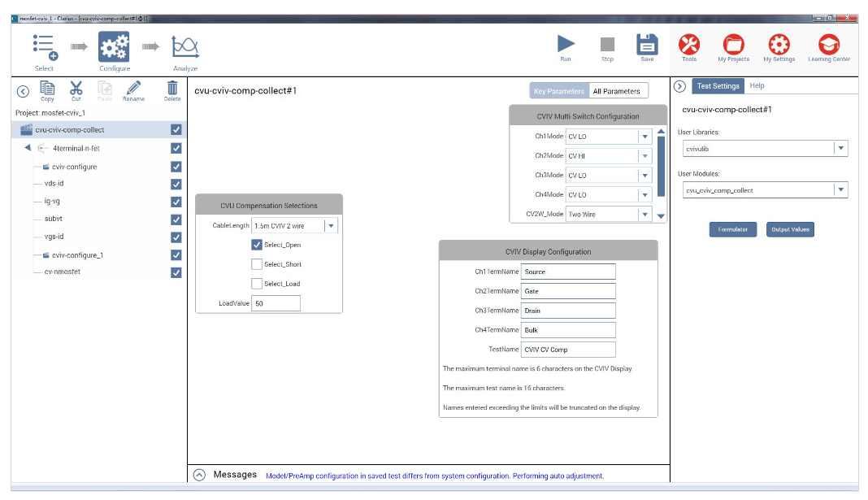The height and width of the screenshot is (500, 868).
Task: Click the Cut scissors icon
Action: click(x=76, y=89)
